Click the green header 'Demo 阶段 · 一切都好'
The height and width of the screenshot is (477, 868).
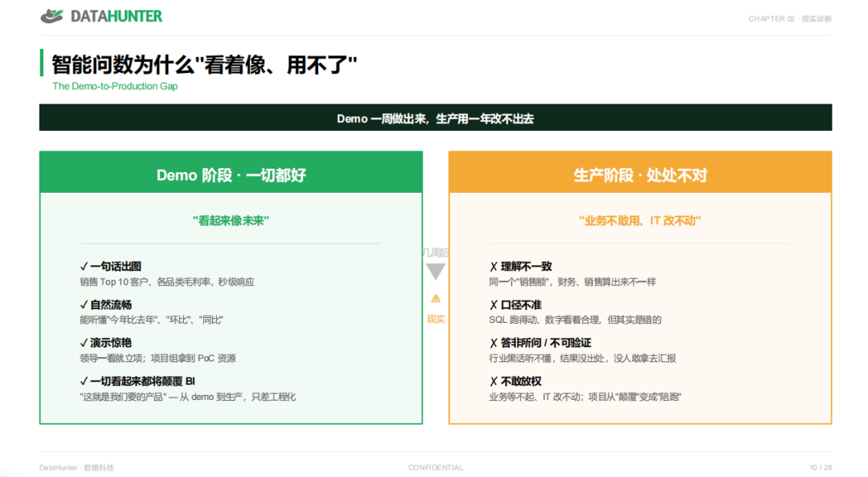pyautogui.click(x=231, y=172)
